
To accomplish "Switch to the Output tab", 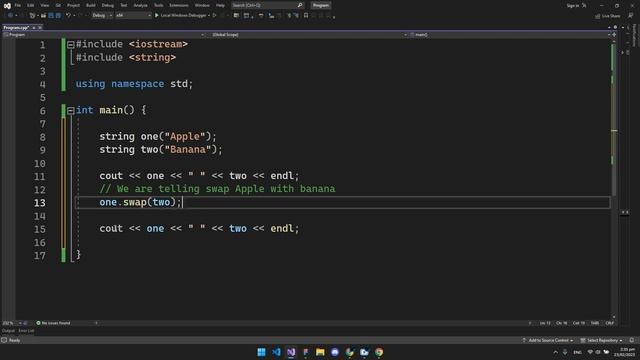I will [x=8, y=331].
